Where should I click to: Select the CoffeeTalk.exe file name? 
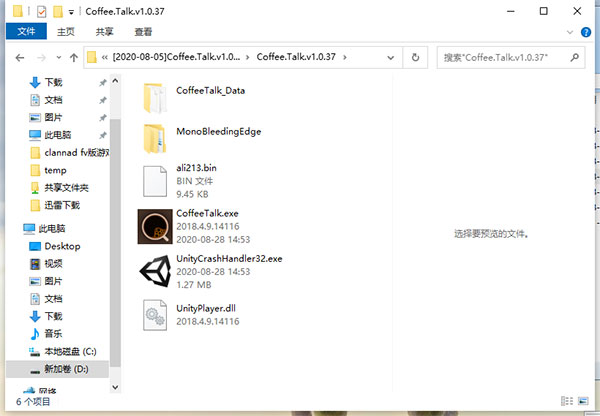click(x=207, y=214)
